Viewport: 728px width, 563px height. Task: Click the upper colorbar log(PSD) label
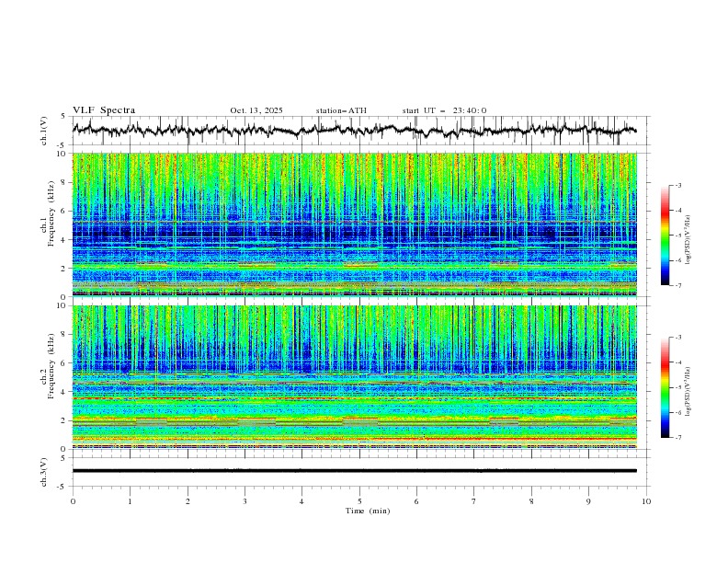[x=688, y=240]
